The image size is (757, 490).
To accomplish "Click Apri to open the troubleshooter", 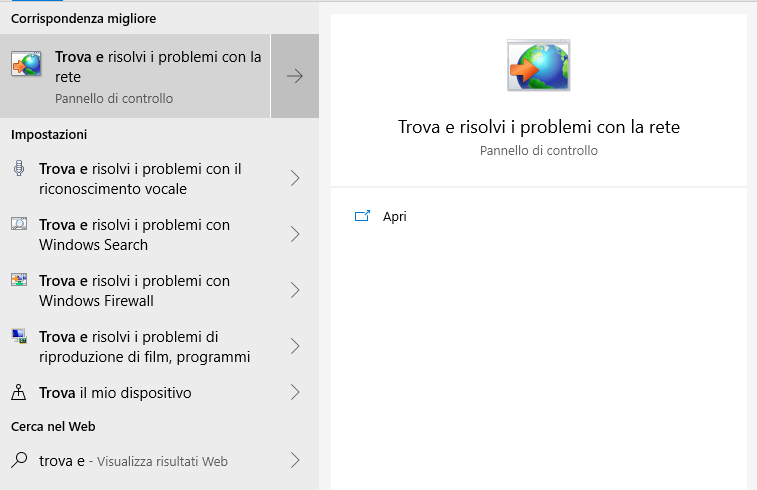I will tap(394, 216).
